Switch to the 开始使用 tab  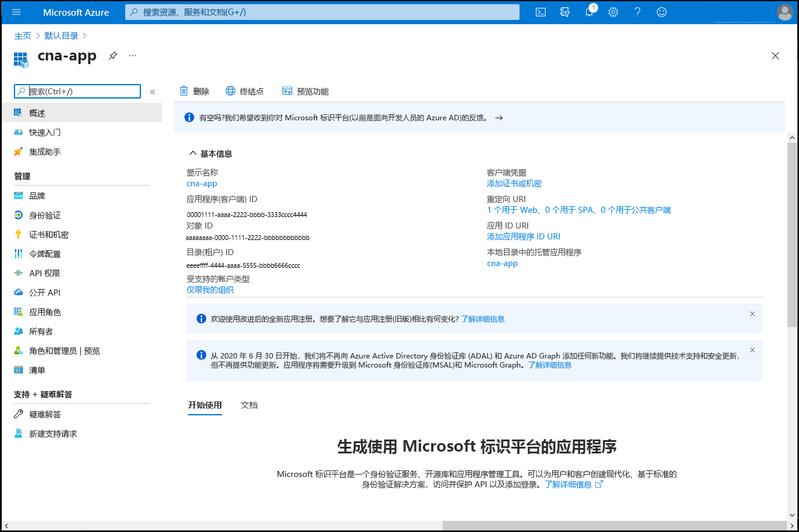[205, 405]
